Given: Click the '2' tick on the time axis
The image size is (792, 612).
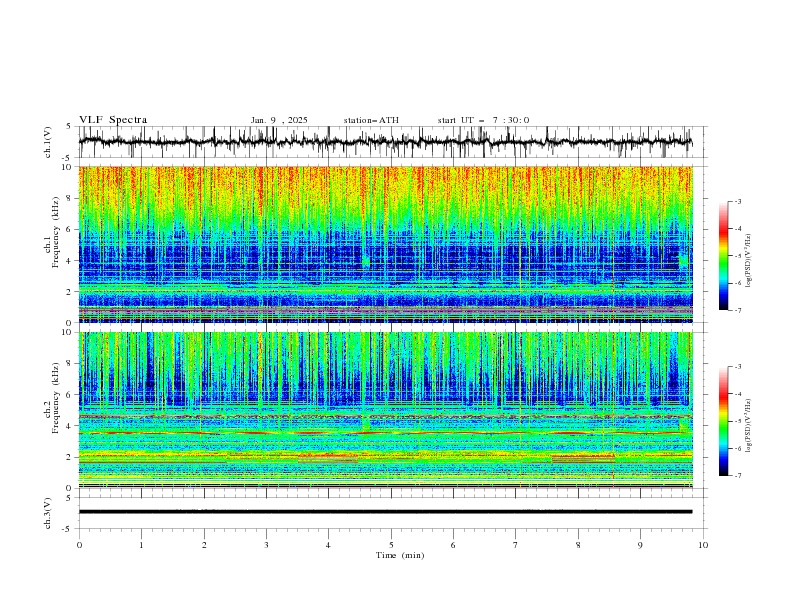Looking at the screenshot, I should pos(204,545).
